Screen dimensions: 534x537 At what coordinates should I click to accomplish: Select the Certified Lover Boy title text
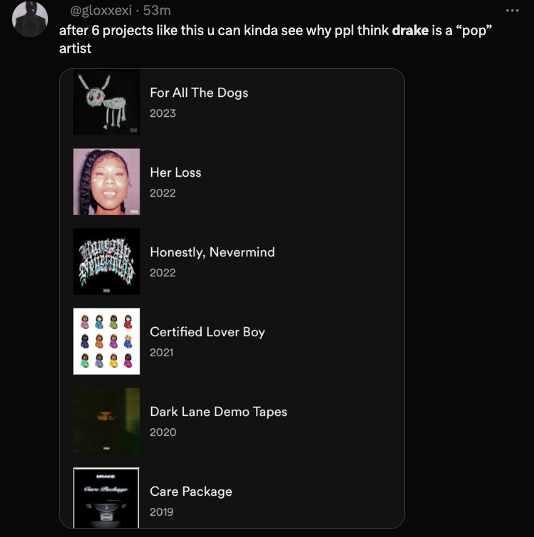pyautogui.click(x=208, y=333)
